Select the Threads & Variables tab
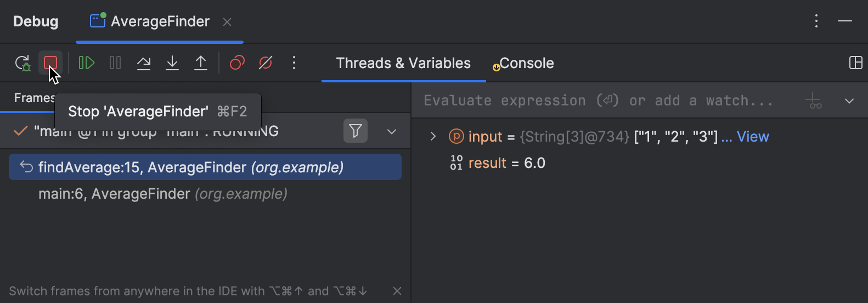 pyautogui.click(x=403, y=64)
